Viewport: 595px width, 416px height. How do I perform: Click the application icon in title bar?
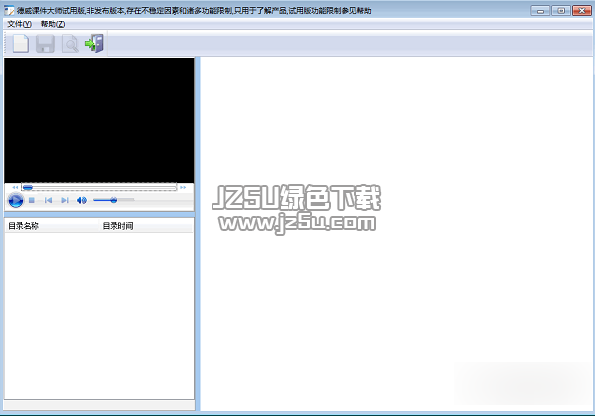(x=9, y=11)
